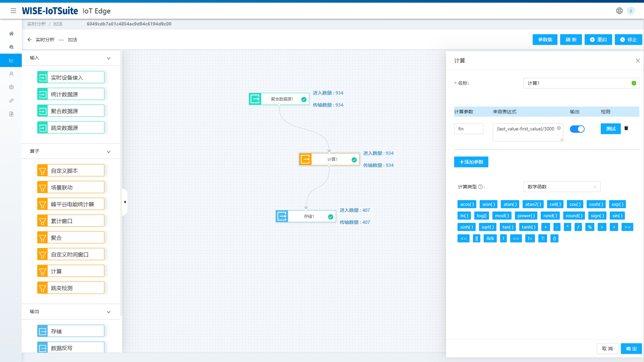Clear the expression field with its x icon

tap(559, 128)
